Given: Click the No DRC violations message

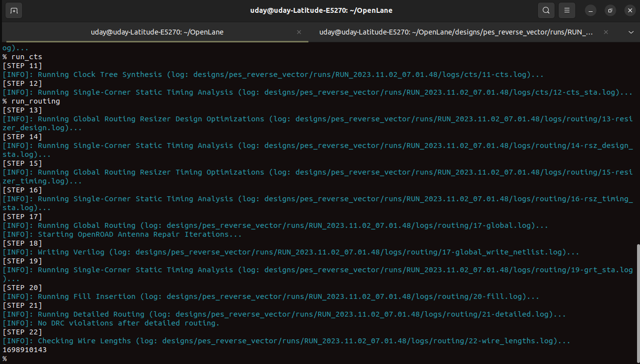Looking at the screenshot, I should (111, 323).
